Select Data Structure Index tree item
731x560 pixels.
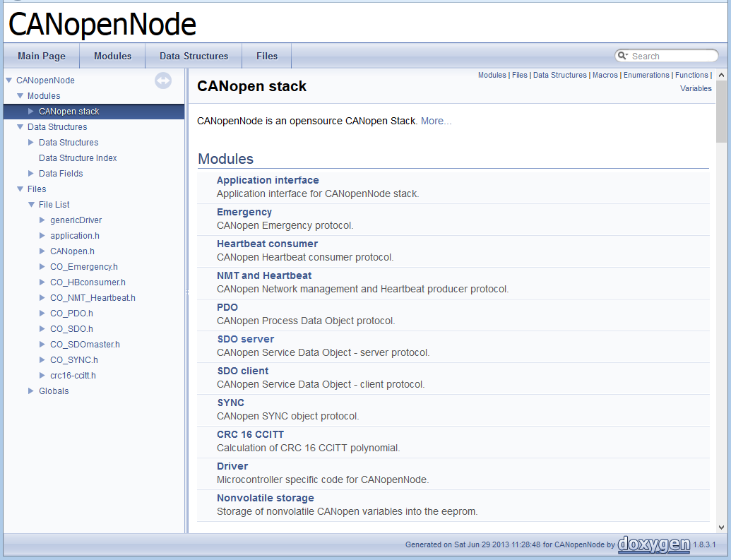[x=78, y=158]
